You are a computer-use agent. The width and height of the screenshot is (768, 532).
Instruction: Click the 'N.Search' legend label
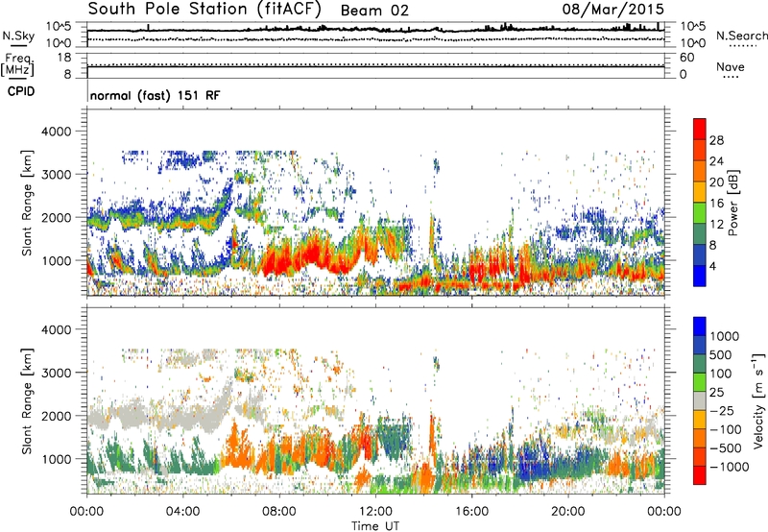click(x=742, y=36)
